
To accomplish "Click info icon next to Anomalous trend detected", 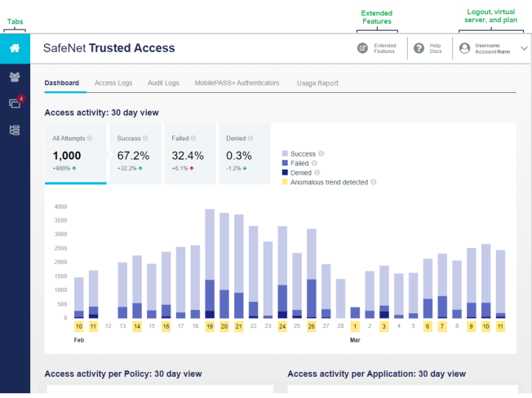I will 373,182.
